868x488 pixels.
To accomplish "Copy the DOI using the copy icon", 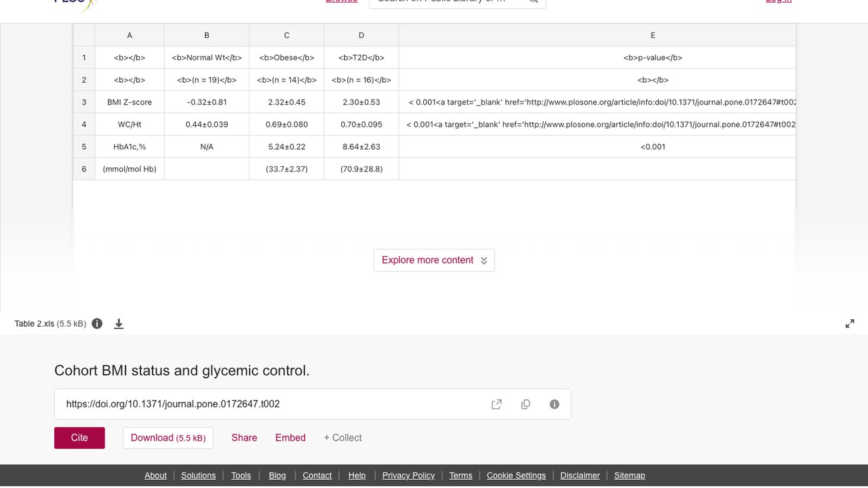I will 526,404.
